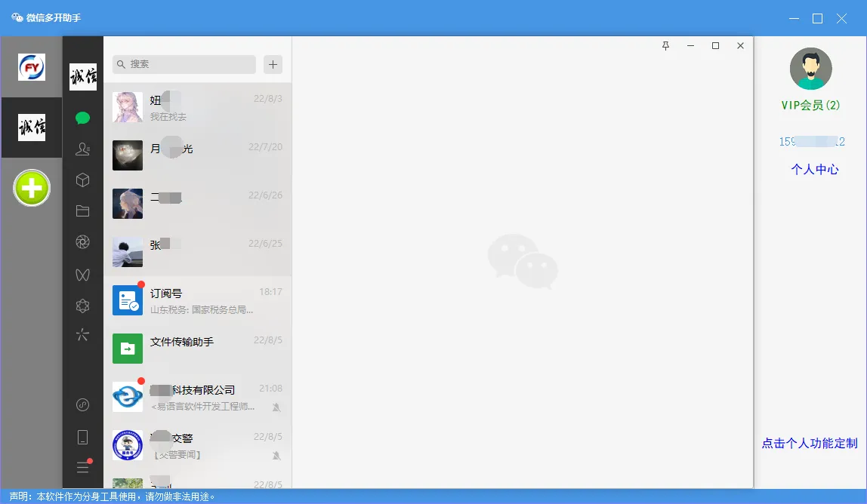Open the Chats panel with green chat bubble icon
The image size is (867, 504).
point(83,118)
